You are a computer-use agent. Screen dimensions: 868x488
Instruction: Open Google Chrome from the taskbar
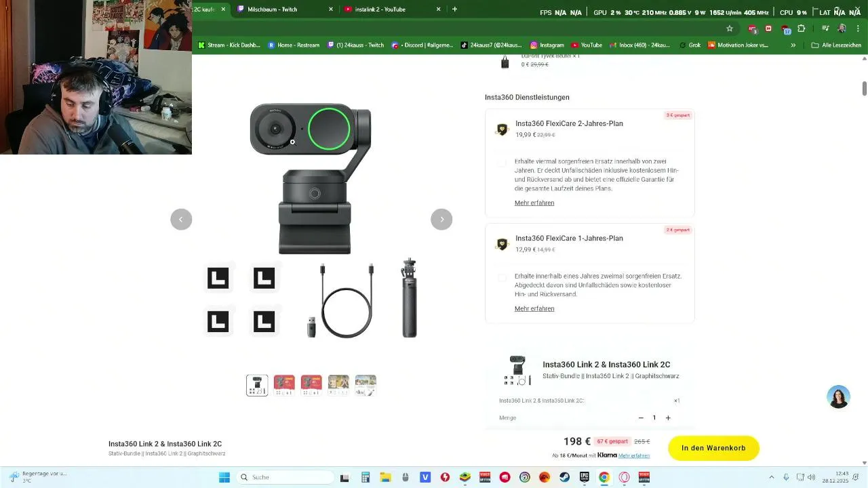tap(604, 477)
